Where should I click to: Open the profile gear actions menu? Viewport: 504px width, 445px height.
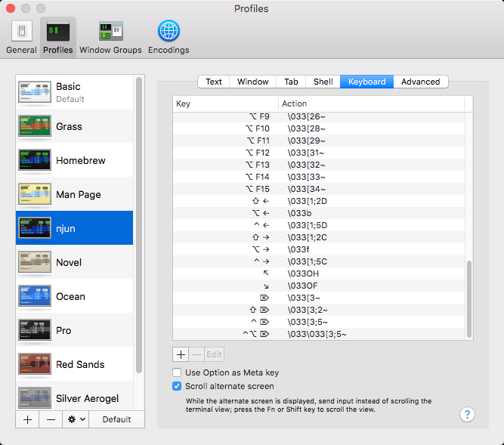76,419
